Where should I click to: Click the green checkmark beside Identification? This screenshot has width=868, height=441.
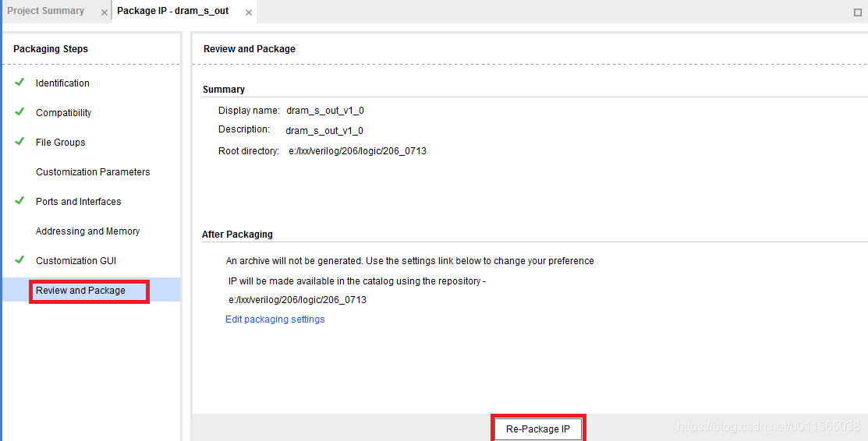[x=19, y=82]
